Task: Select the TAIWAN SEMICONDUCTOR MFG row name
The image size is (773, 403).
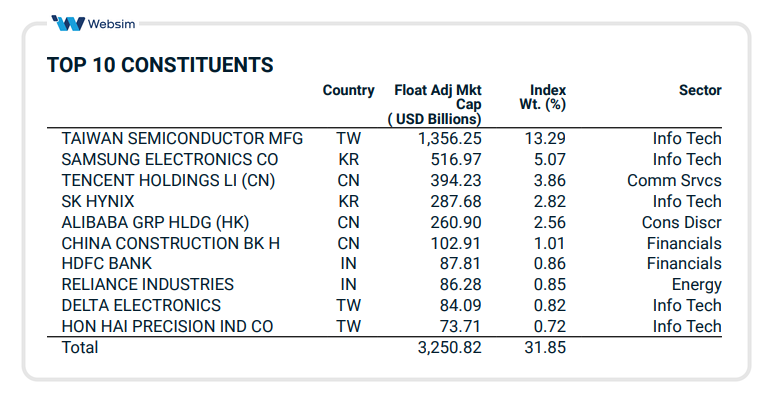Action: 182,138
